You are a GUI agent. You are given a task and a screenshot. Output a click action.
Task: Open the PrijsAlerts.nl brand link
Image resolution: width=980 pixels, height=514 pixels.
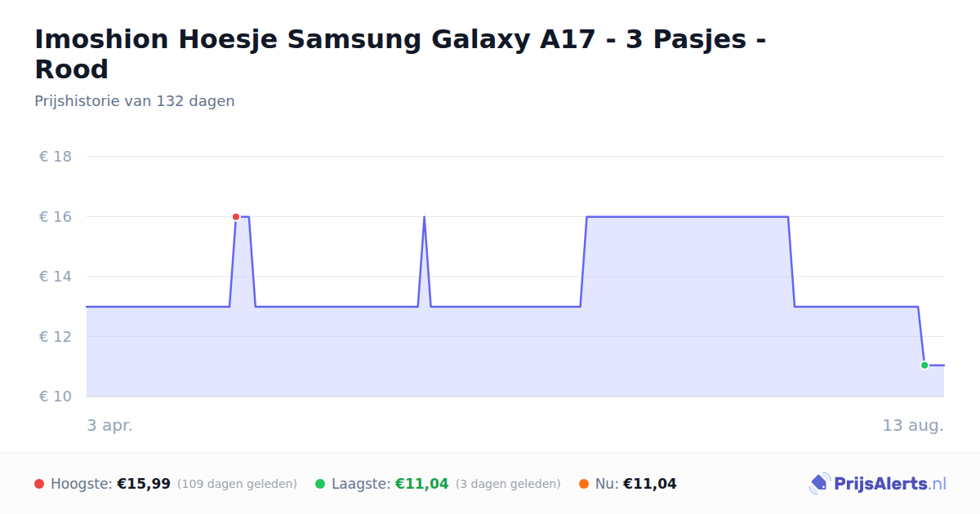[x=878, y=484]
